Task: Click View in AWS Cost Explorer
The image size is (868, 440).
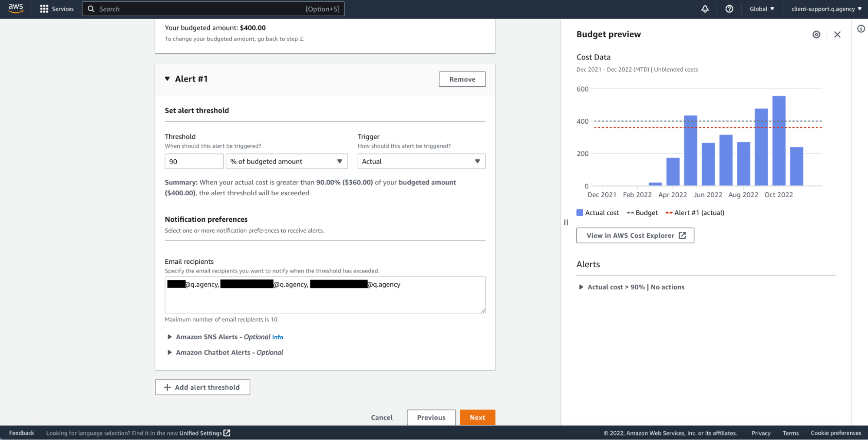Action: [x=635, y=236]
